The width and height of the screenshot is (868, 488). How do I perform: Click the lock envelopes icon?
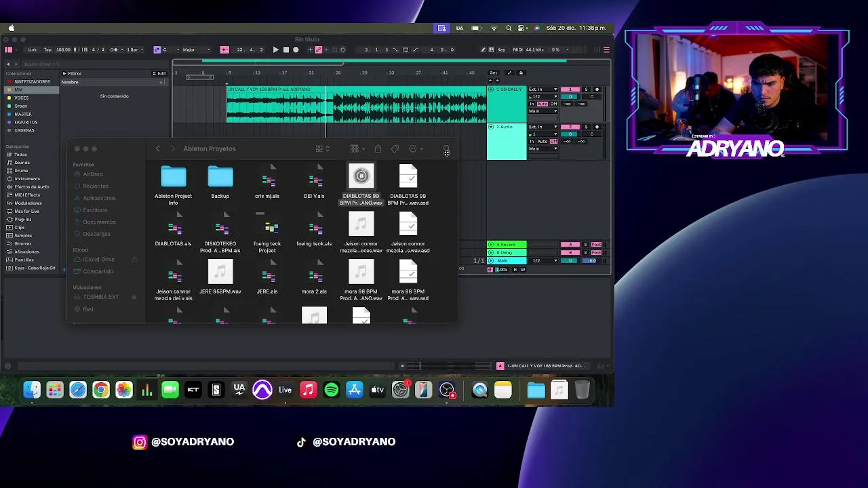click(x=521, y=73)
